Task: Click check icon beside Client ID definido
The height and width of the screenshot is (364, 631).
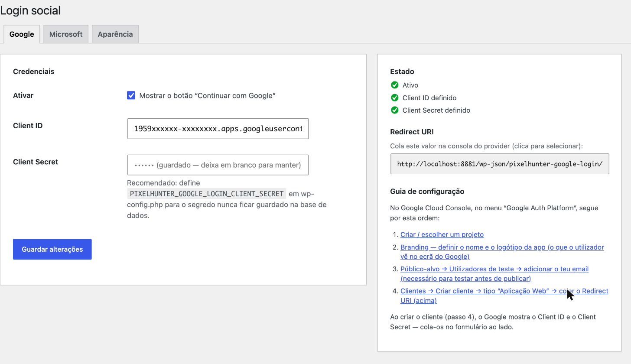Action: point(394,97)
